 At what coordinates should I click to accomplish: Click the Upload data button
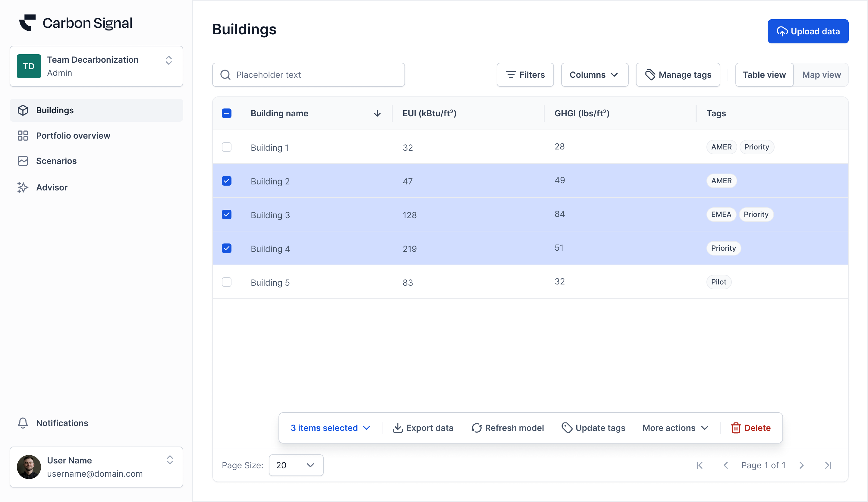coord(808,31)
